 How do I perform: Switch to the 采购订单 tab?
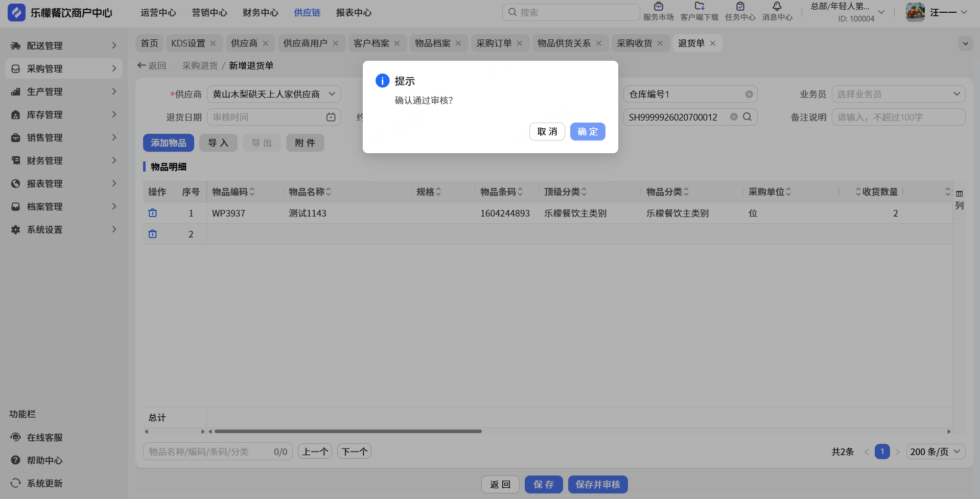[494, 43]
